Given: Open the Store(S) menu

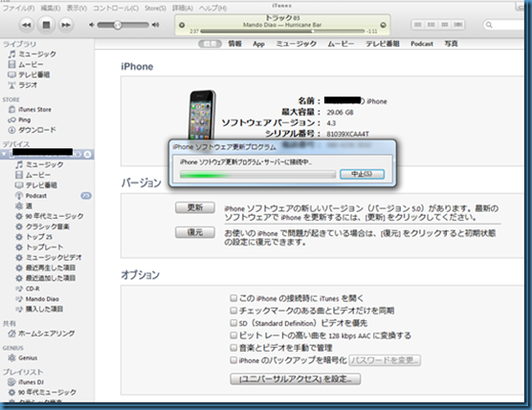Looking at the screenshot, I should click(155, 8).
